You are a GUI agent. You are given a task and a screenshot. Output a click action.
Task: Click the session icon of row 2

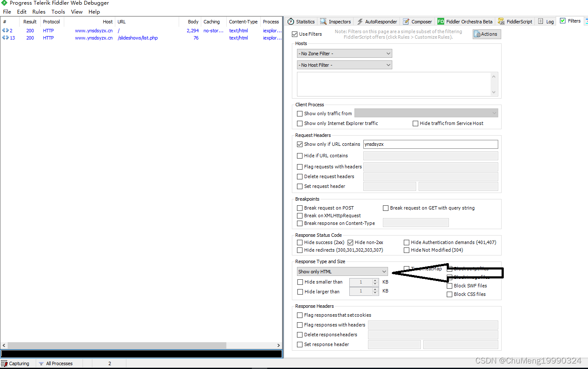5,31
